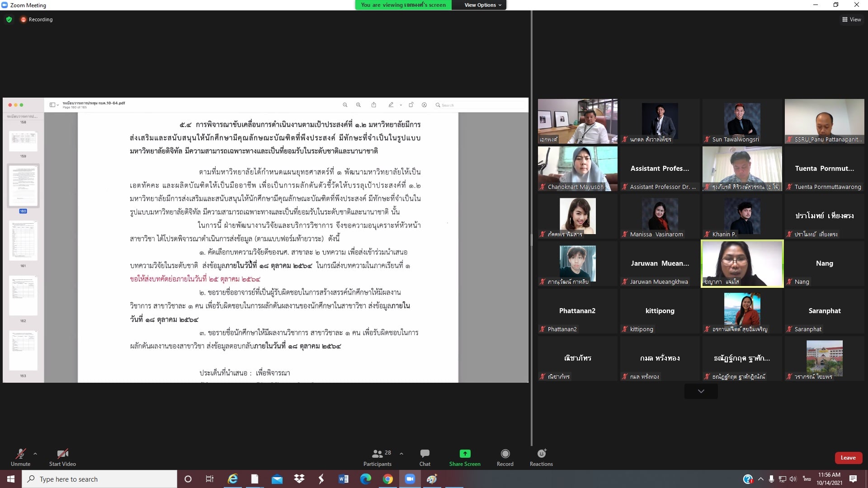Show next page of gallery participants
868x488 pixels.
click(701, 391)
